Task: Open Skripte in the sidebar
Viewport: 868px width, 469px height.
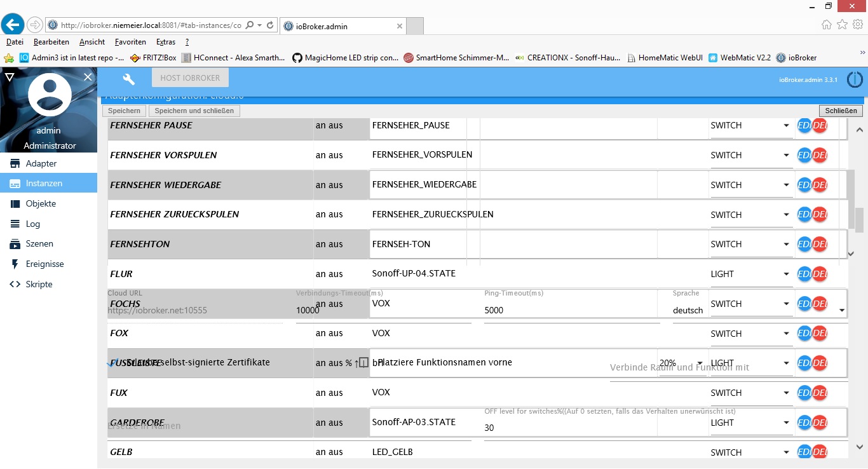Action: 48,284
